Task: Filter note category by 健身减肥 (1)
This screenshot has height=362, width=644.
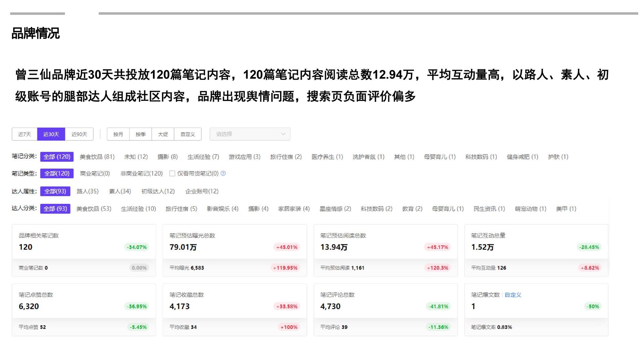Action: pos(522,157)
